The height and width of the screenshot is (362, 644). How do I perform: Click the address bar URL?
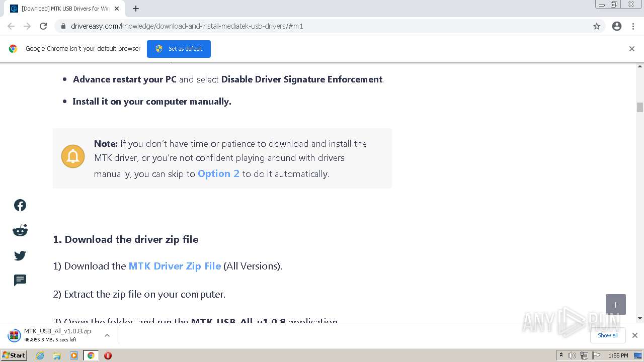[187, 26]
